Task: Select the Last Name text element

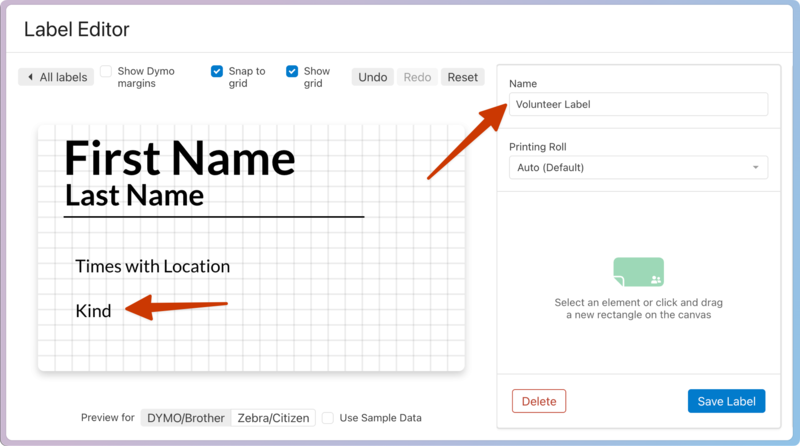Action: (x=134, y=195)
